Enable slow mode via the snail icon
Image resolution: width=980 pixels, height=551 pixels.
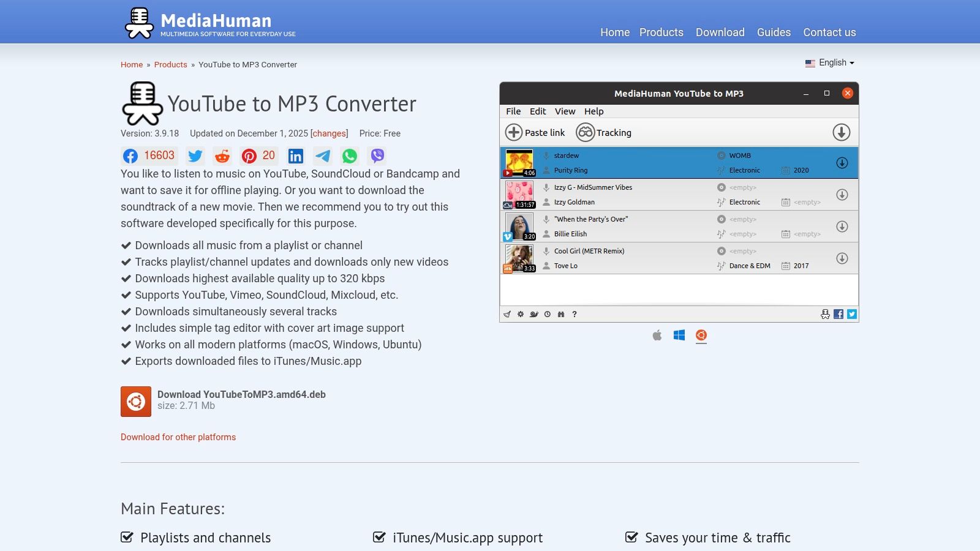pos(534,313)
